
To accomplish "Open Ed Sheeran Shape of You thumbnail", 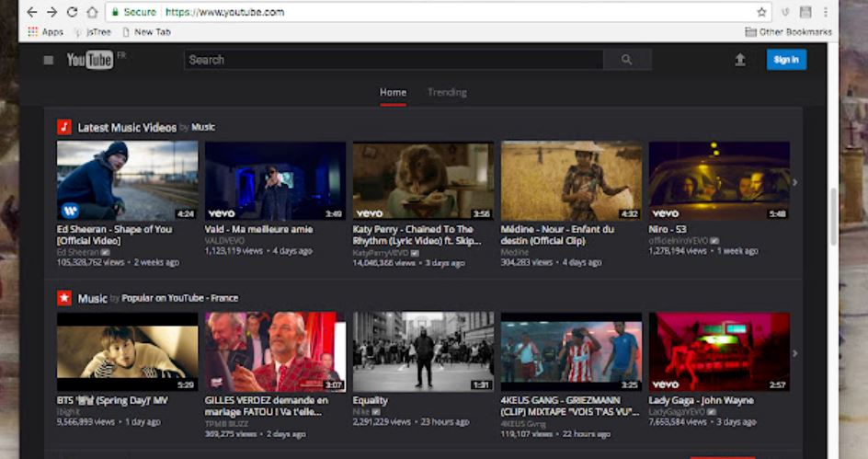I will (x=127, y=180).
